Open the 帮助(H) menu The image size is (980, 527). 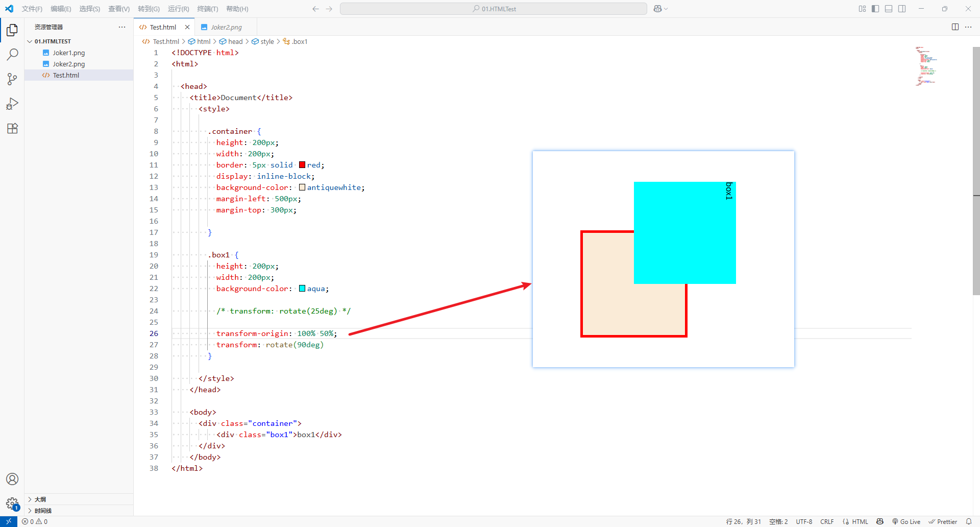[x=237, y=9]
